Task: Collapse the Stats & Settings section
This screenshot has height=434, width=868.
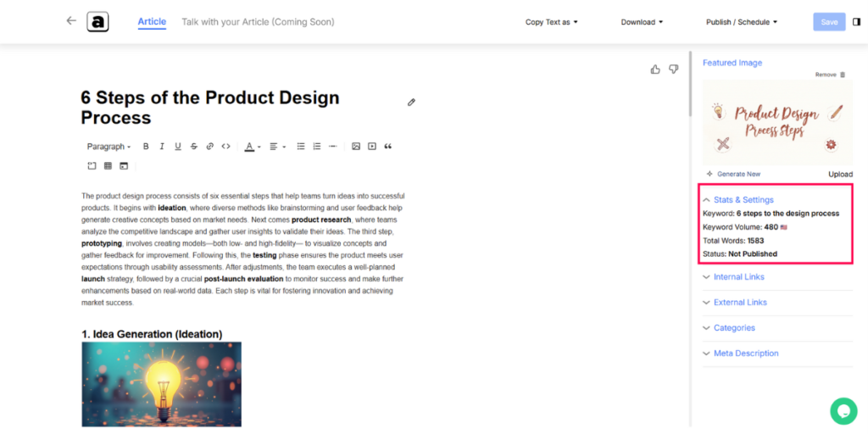Action: [x=738, y=200]
